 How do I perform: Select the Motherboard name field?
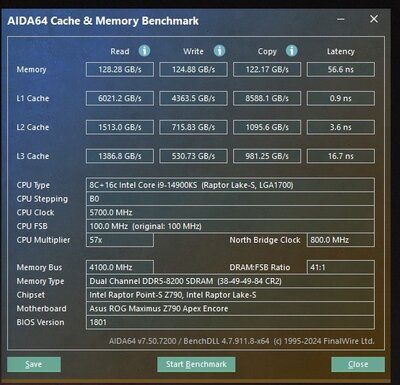pos(230,308)
